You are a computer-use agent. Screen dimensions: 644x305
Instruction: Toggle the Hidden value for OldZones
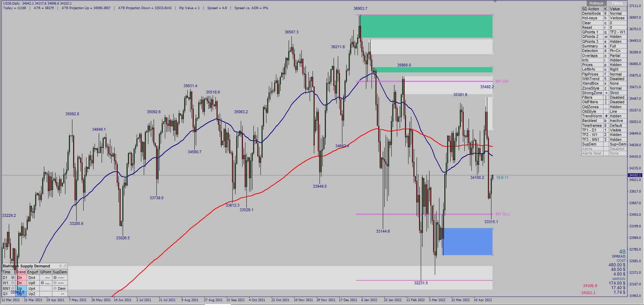618,107
